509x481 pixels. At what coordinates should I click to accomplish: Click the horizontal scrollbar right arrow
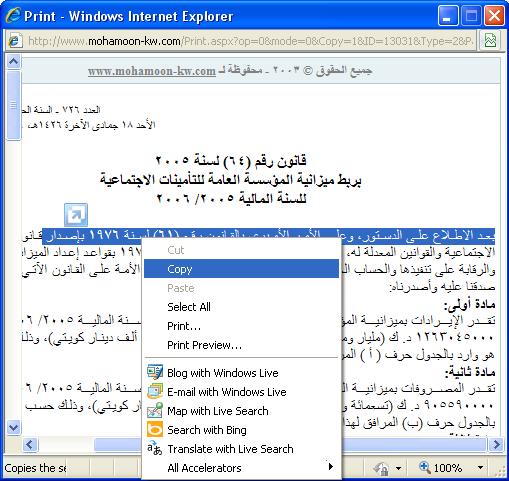pos(496,444)
